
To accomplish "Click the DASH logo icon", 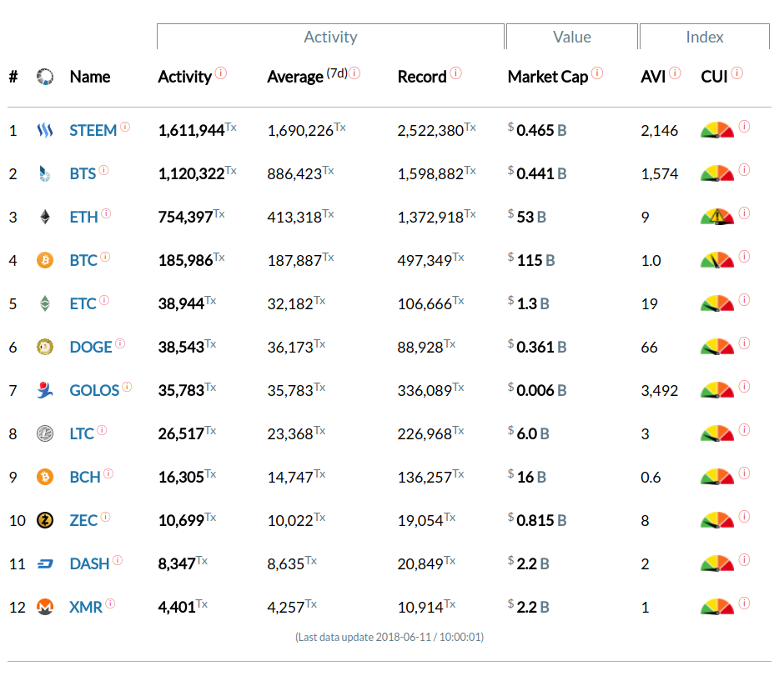I will tap(45, 564).
